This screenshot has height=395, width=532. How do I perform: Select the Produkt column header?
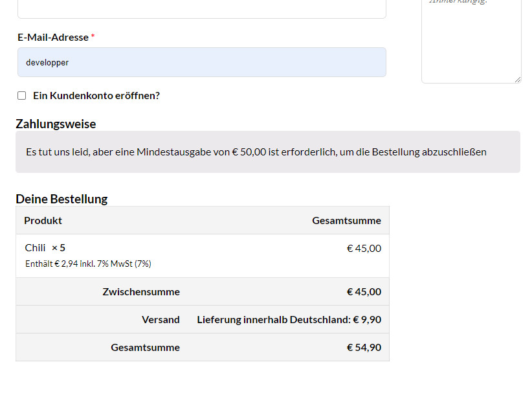tap(43, 220)
